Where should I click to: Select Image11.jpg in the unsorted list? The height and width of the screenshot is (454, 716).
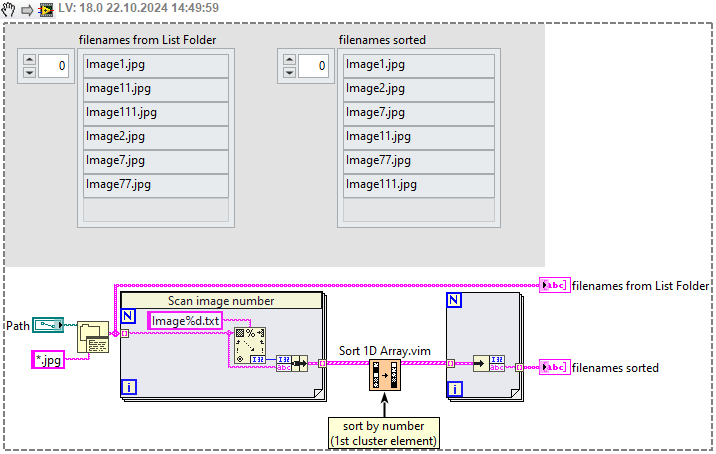(x=156, y=90)
